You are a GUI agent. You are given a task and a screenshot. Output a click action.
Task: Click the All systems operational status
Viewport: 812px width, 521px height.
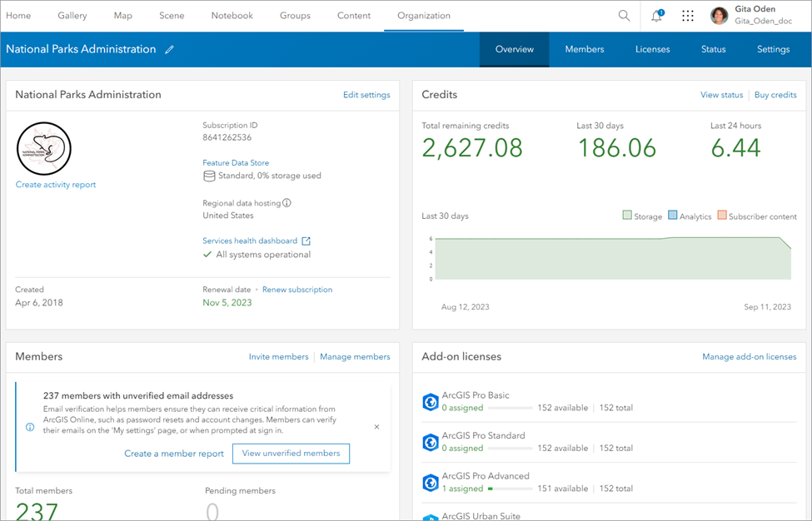tap(263, 255)
